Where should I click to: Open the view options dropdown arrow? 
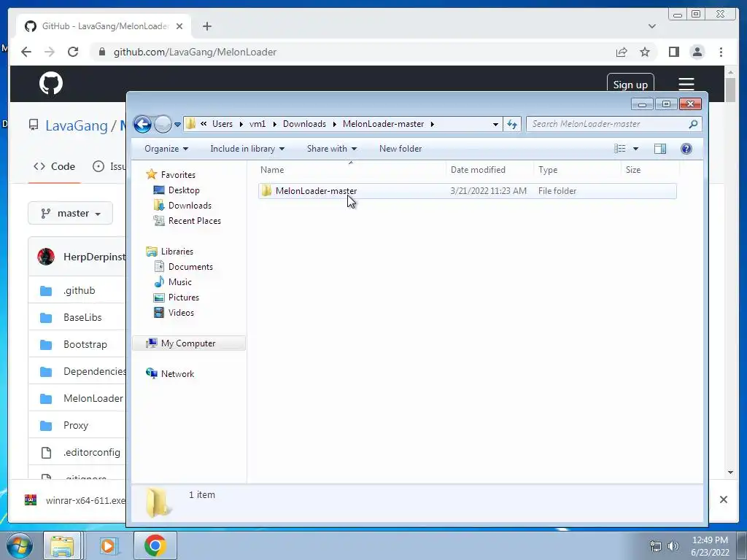pyautogui.click(x=635, y=149)
